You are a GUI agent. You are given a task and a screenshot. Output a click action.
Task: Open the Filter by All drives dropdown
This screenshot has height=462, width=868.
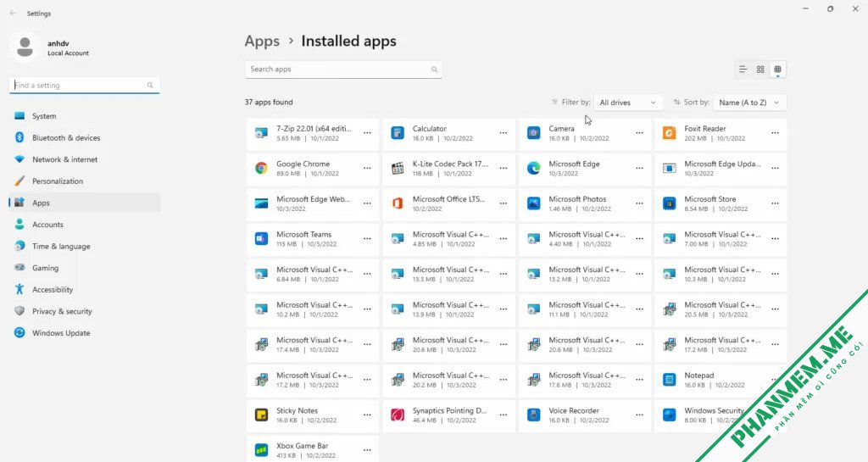pyautogui.click(x=627, y=103)
